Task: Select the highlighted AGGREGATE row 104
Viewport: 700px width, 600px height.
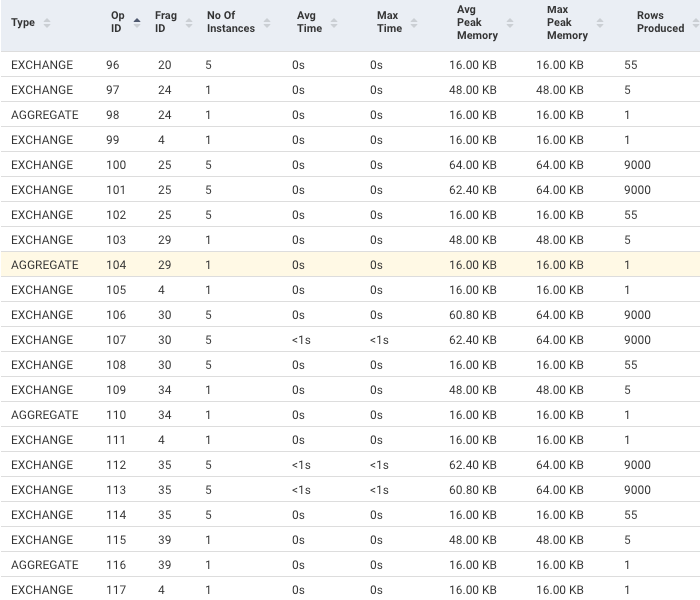Action: (350, 265)
